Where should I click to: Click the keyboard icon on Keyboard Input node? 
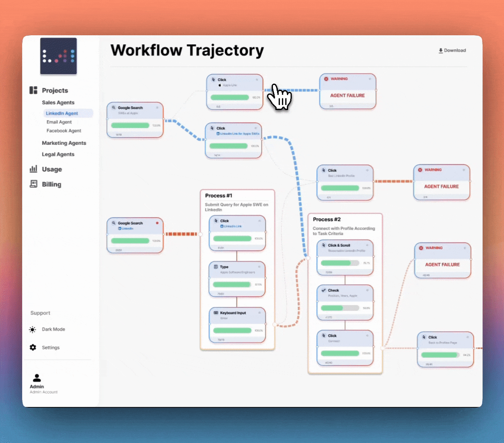point(216,313)
